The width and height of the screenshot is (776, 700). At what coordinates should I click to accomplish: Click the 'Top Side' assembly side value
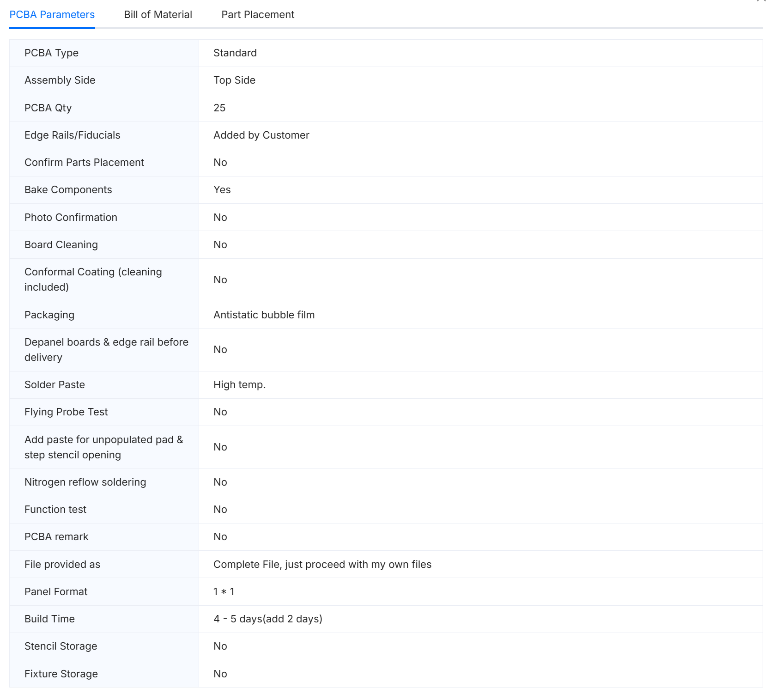234,80
